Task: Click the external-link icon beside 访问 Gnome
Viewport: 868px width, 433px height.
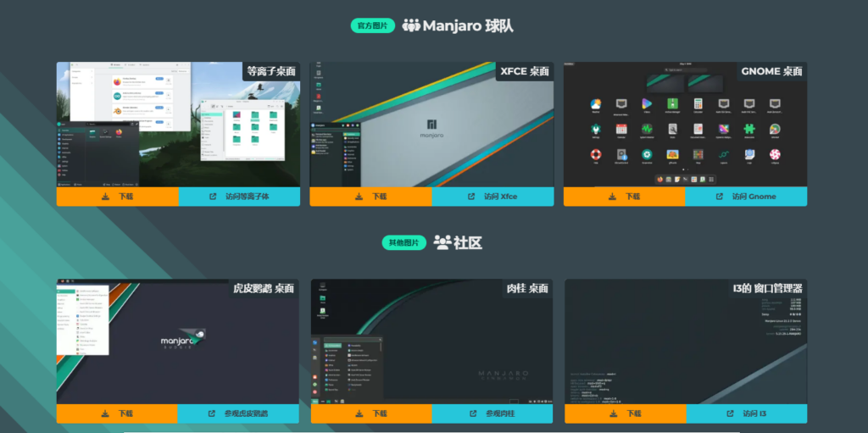Action: 719,197
